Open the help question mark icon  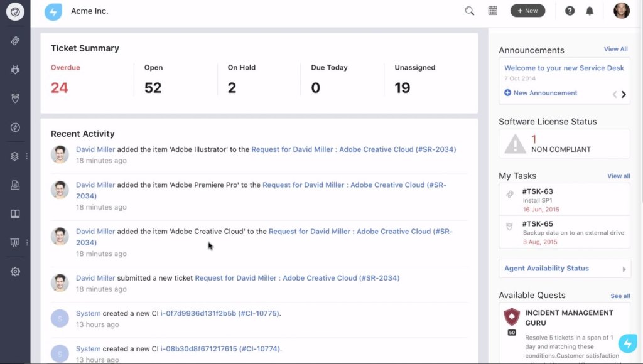570,11
